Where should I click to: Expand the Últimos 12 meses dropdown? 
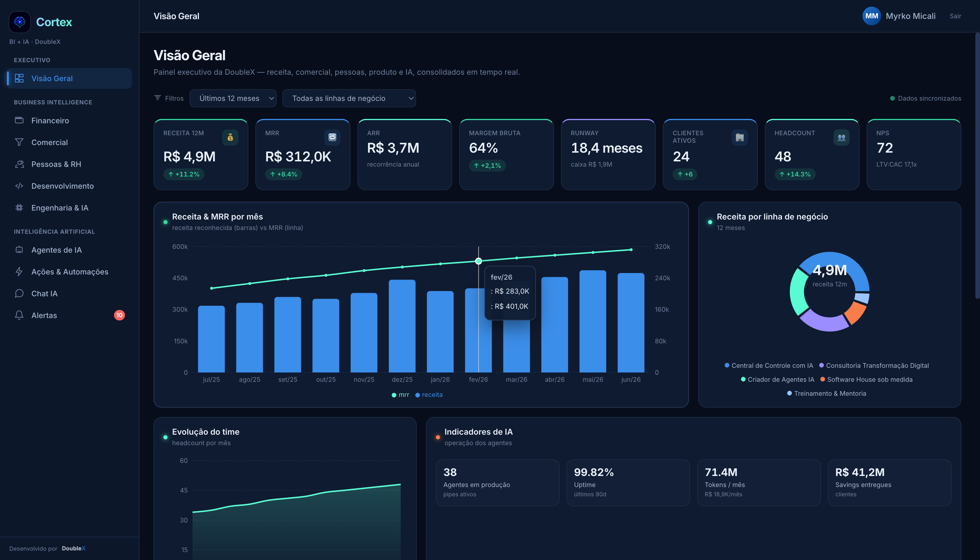233,99
